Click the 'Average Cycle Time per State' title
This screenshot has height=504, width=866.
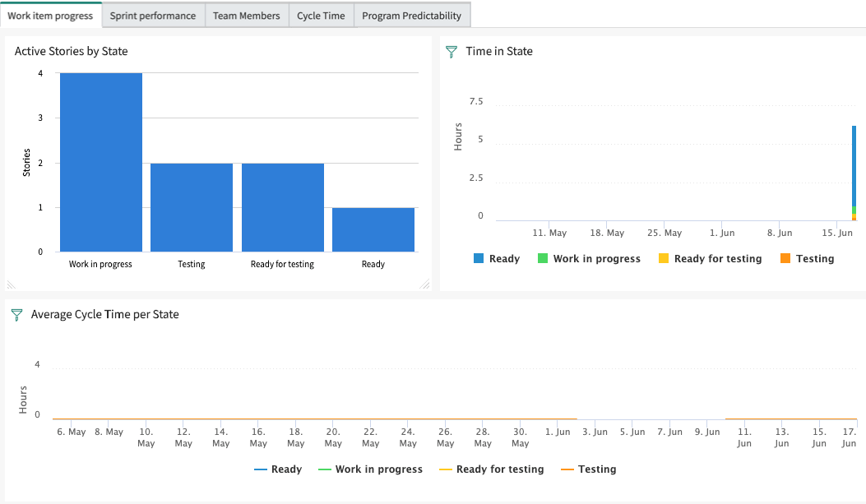pos(105,315)
